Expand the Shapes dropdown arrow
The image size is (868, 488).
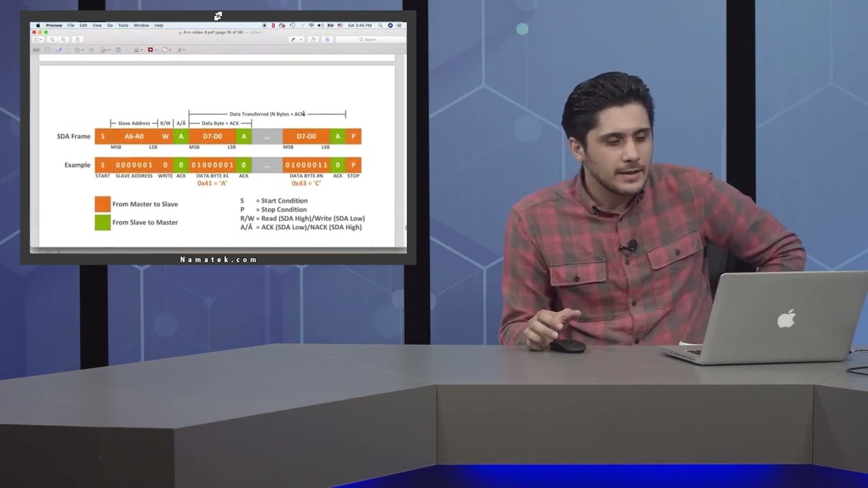tap(82, 50)
